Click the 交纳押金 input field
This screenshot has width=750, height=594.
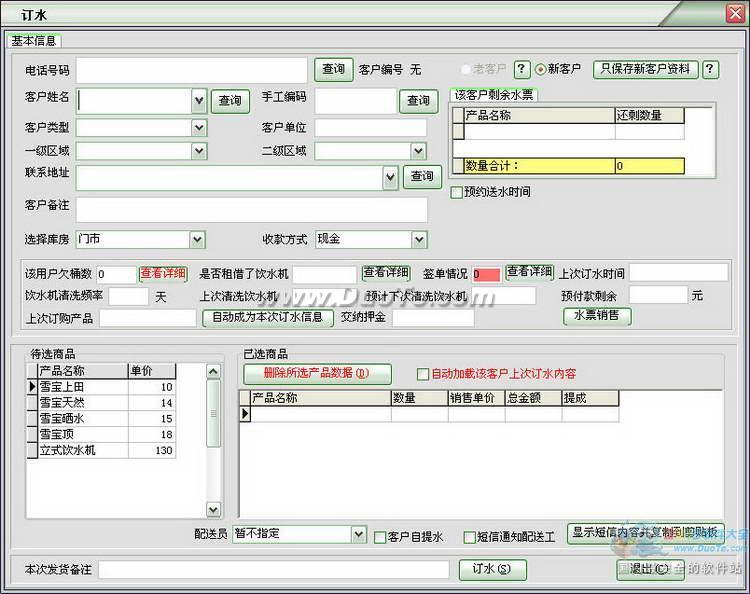point(433,318)
